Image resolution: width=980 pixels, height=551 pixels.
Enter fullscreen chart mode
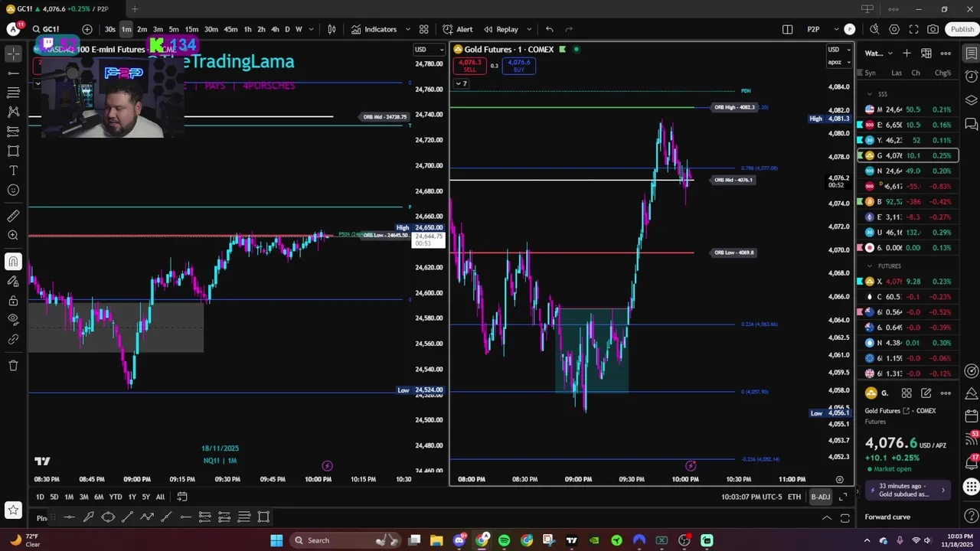pyautogui.click(x=913, y=29)
